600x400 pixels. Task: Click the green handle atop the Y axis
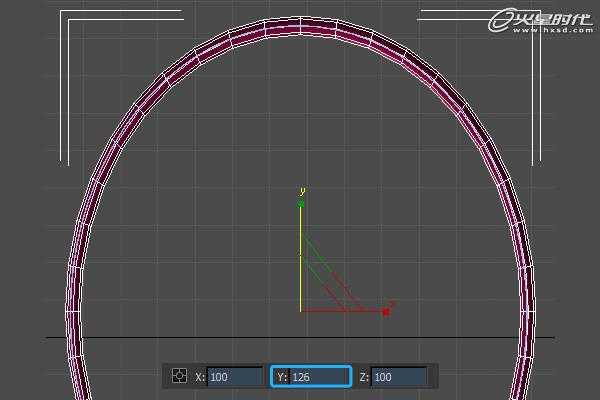click(301, 204)
